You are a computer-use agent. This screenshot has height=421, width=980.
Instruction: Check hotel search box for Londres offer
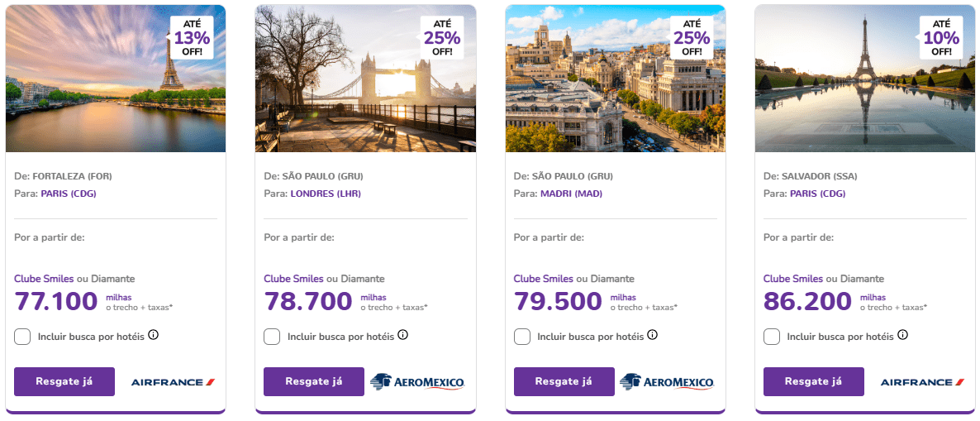pos(272,337)
